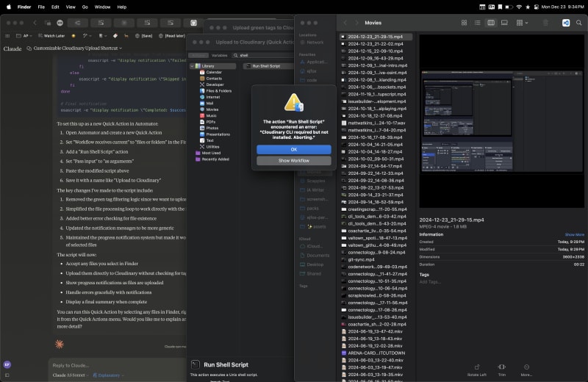The image size is (588, 382).
Task: Click Rotate Left in Finder preview pane
Action: pyautogui.click(x=476, y=370)
